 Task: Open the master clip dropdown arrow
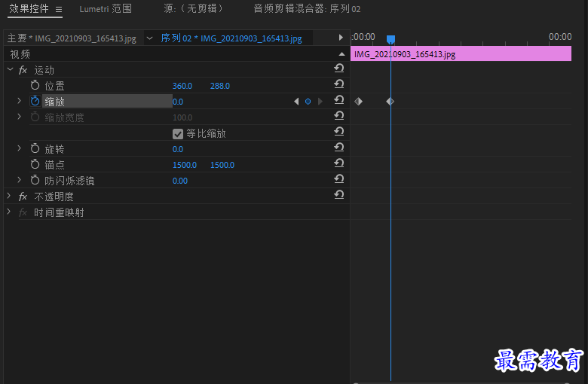click(x=149, y=38)
